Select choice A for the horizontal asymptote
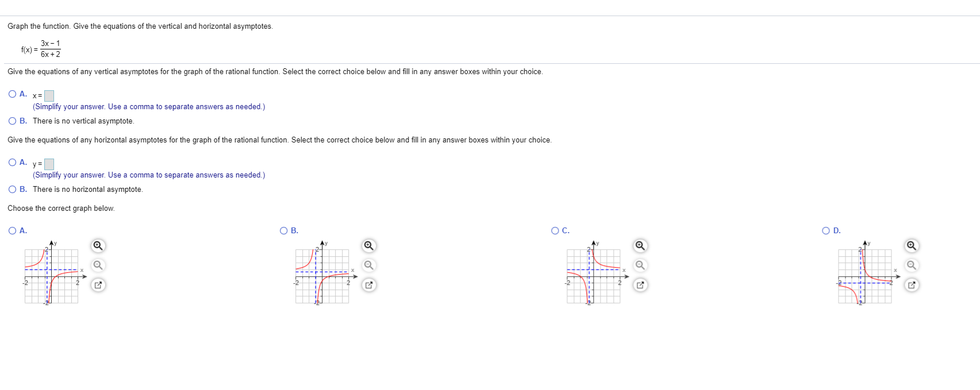 pyautogui.click(x=12, y=161)
